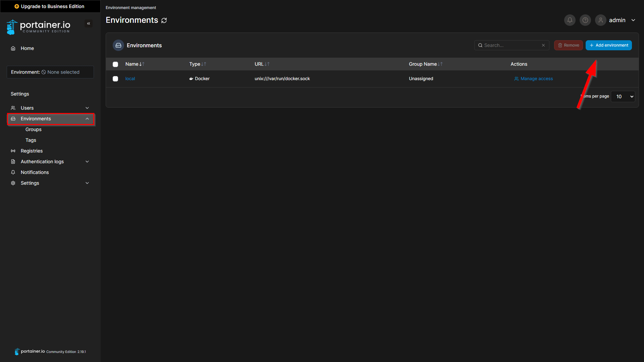Viewport: 644px width, 362px height.
Task: Refresh the Environments page via reload icon
Action: [164, 20]
